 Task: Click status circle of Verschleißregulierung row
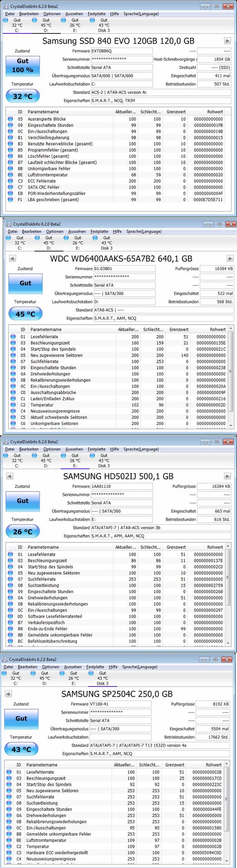10,137
